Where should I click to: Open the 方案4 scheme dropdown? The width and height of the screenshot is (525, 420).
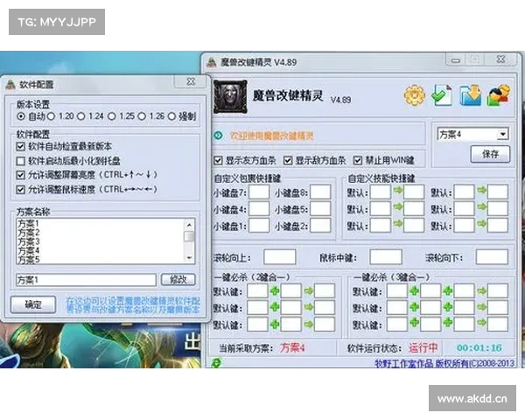tap(502, 135)
